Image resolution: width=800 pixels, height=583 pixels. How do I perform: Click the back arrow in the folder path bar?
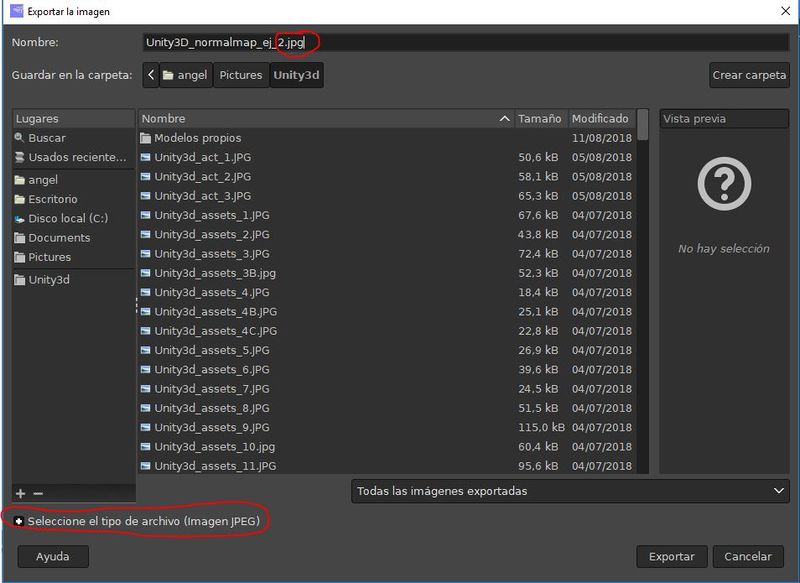point(151,75)
